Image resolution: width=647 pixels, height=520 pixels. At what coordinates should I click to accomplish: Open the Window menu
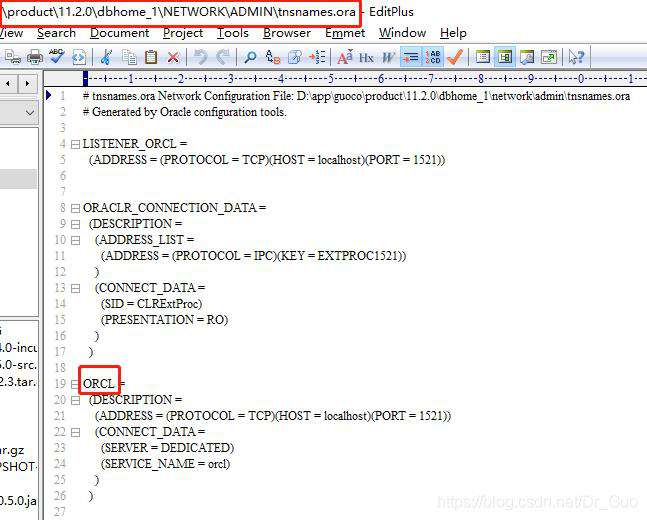point(402,33)
